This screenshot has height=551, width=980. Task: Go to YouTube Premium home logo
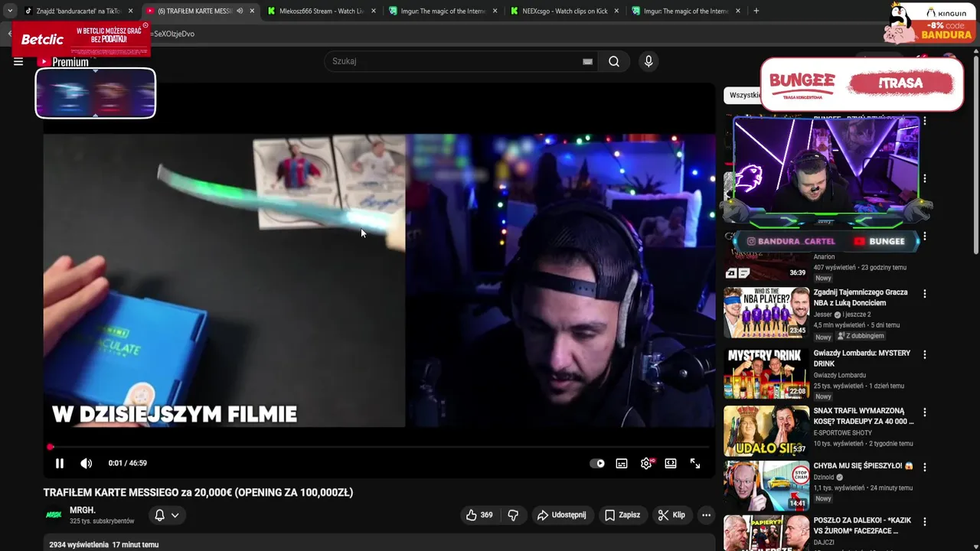tap(64, 62)
